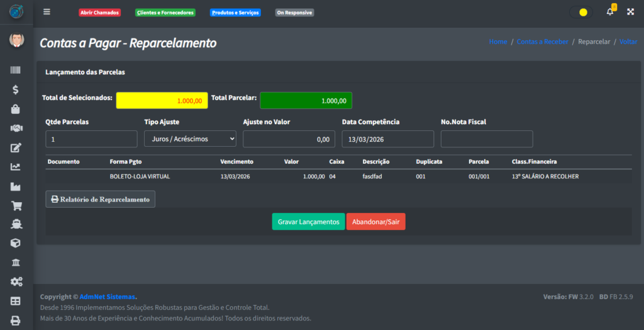The width and height of the screenshot is (644, 330).
Task: Open the Tipo Ajuste dropdown
Action: pyautogui.click(x=190, y=139)
